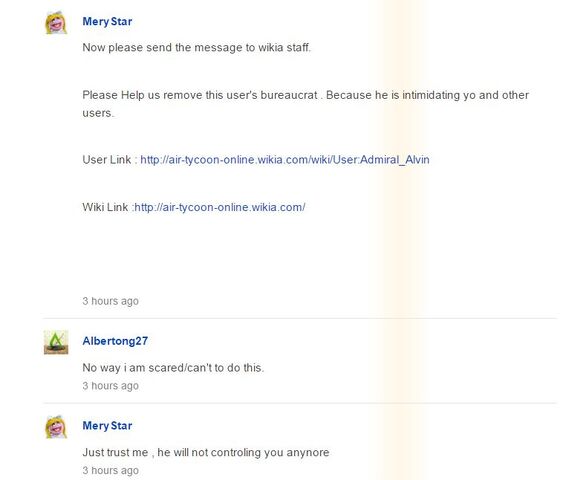Click the word 'users.' ending the paragraph
586x480 pixels.
(x=98, y=113)
